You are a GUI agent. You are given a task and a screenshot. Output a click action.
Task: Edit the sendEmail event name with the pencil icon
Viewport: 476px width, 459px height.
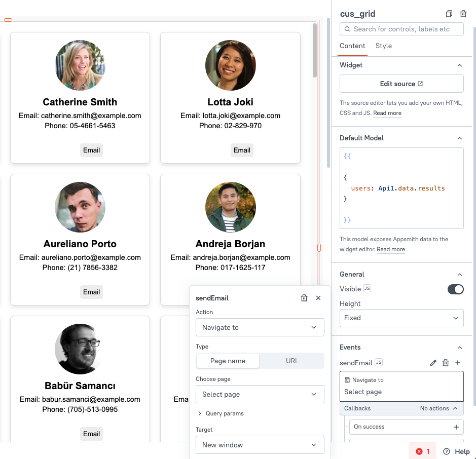[x=433, y=363]
